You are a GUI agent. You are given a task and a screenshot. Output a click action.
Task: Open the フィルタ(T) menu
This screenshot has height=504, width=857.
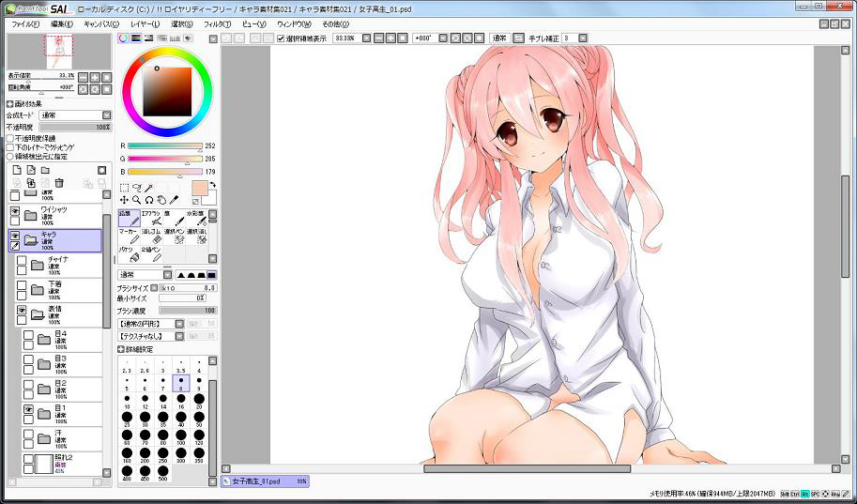pyautogui.click(x=217, y=23)
